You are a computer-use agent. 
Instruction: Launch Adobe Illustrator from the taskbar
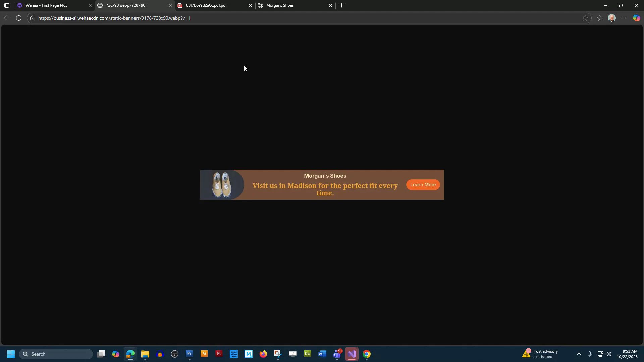204,354
